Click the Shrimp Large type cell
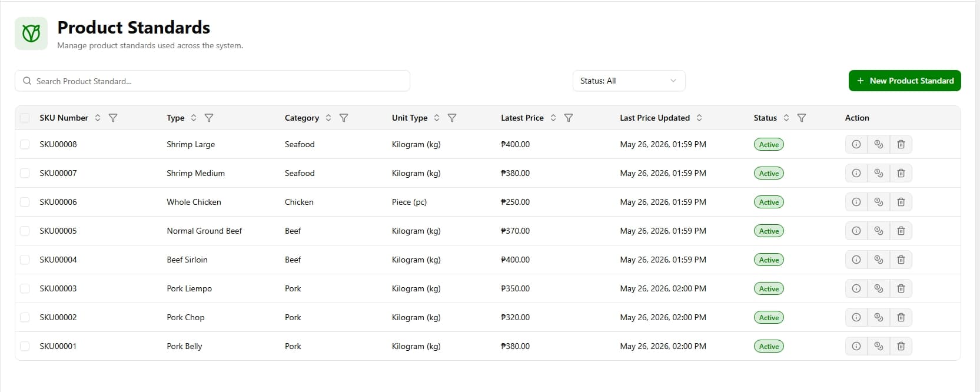 191,144
